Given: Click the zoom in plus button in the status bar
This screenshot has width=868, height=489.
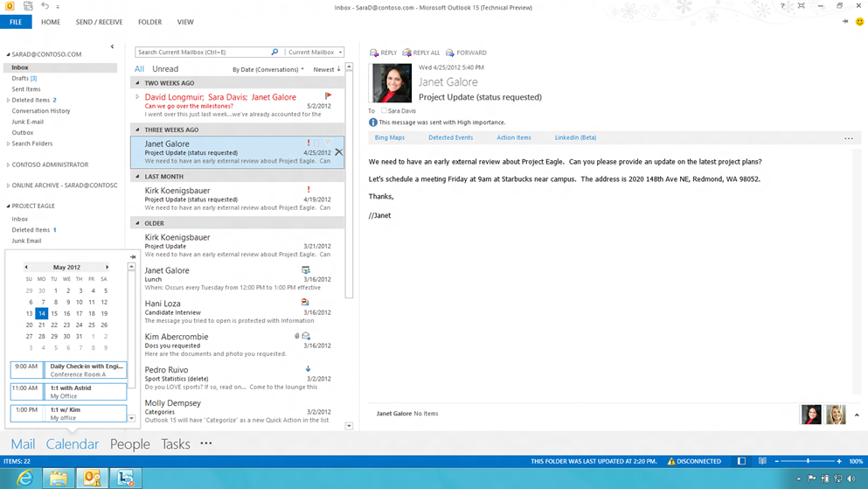Looking at the screenshot, I should point(839,461).
